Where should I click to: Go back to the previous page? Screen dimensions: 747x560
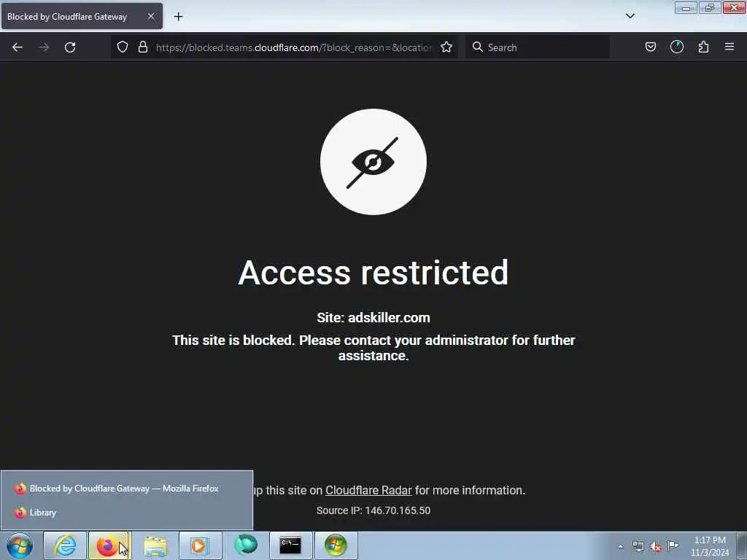[18, 47]
